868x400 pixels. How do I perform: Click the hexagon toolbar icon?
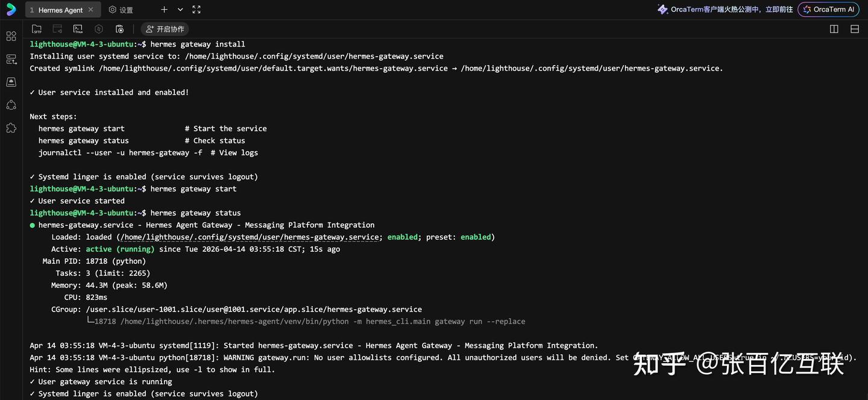99,29
